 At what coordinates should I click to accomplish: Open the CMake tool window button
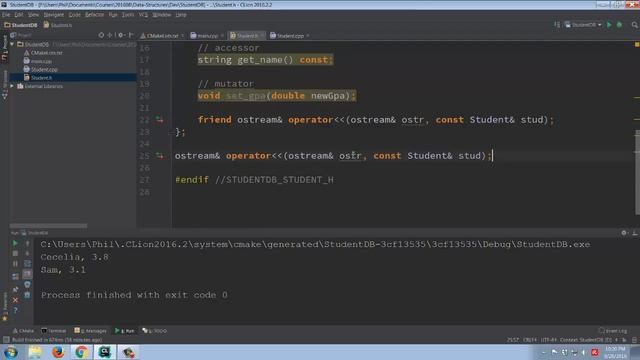(23, 331)
